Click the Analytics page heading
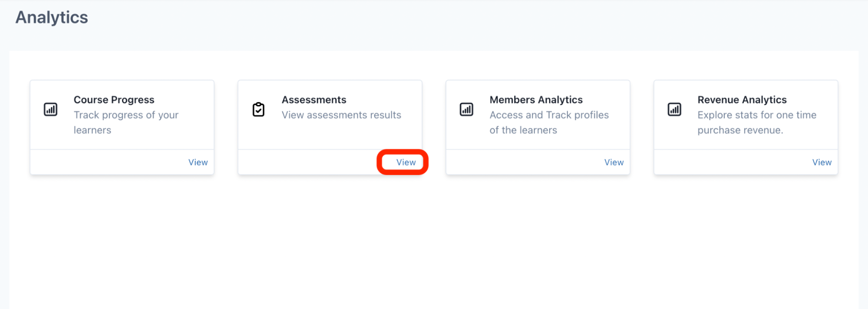The height and width of the screenshot is (309, 868). click(52, 17)
